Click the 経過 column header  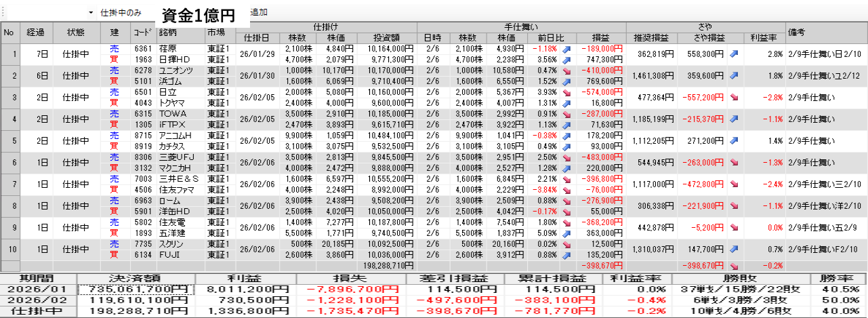(x=35, y=32)
